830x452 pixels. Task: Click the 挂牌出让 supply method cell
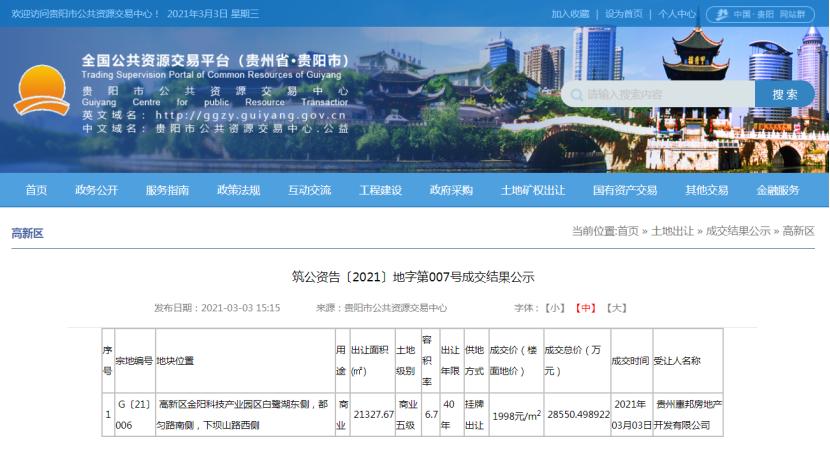[474, 415]
